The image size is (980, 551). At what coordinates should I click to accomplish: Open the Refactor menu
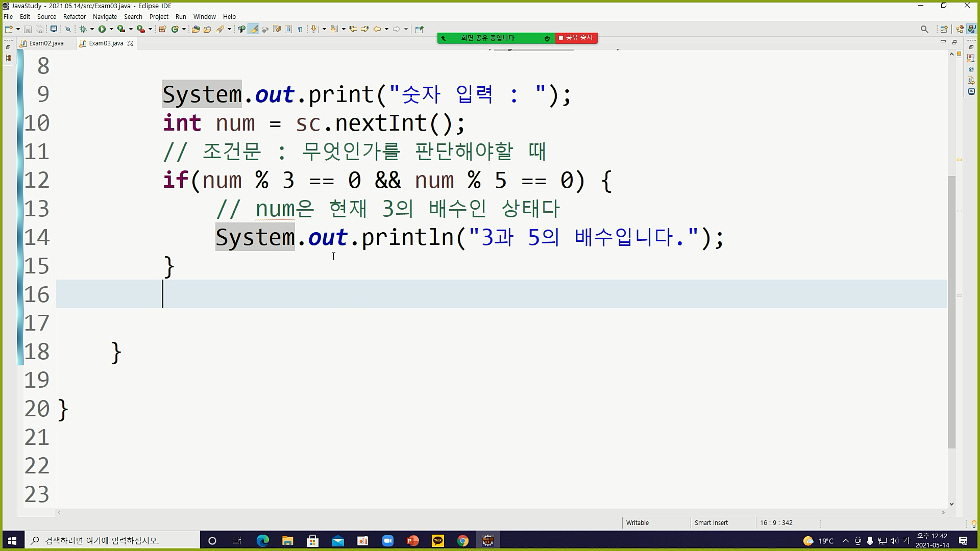point(74,16)
